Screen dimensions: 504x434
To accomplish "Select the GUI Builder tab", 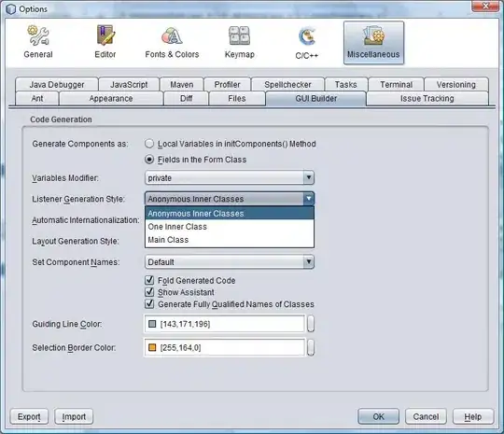I will tap(316, 98).
